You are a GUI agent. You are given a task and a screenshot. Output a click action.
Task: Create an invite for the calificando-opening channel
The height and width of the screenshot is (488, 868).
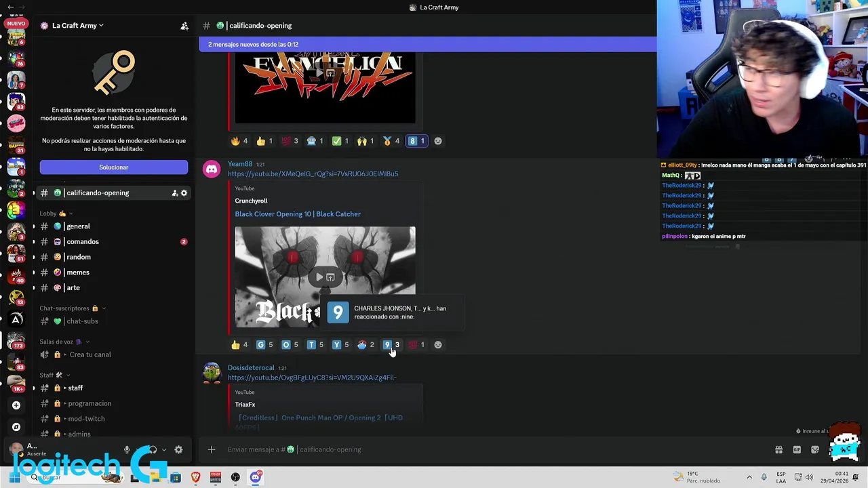pyautogui.click(x=174, y=193)
